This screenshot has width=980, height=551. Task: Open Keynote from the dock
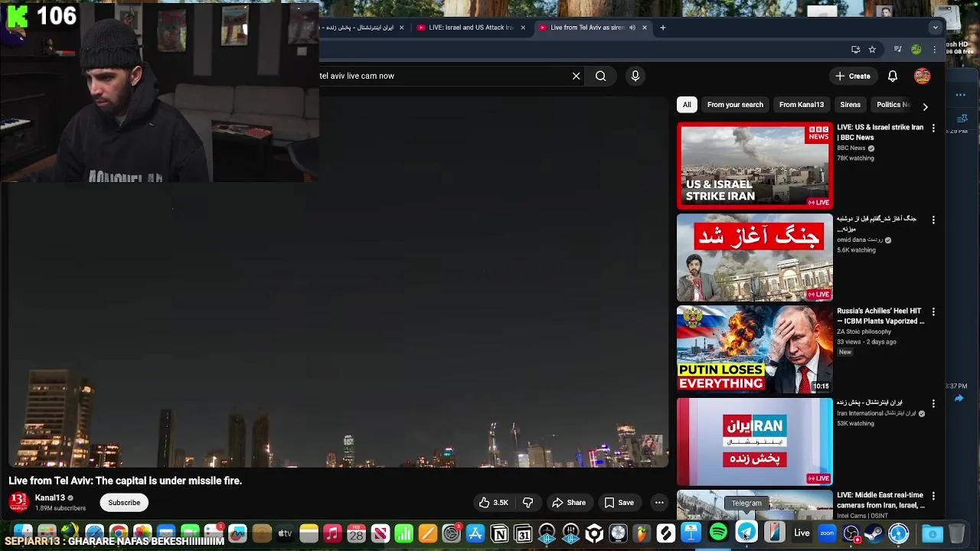point(691,533)
